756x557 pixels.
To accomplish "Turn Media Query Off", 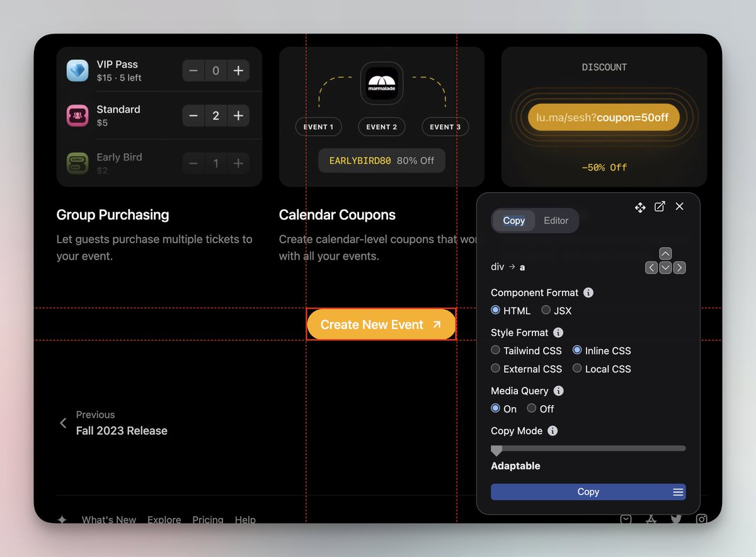I will point(532,408).
